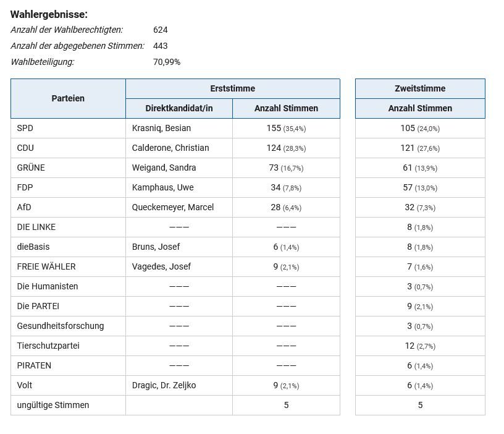
Task: Select candidate Krasniq, Besian
Action: tap(161, 128)
